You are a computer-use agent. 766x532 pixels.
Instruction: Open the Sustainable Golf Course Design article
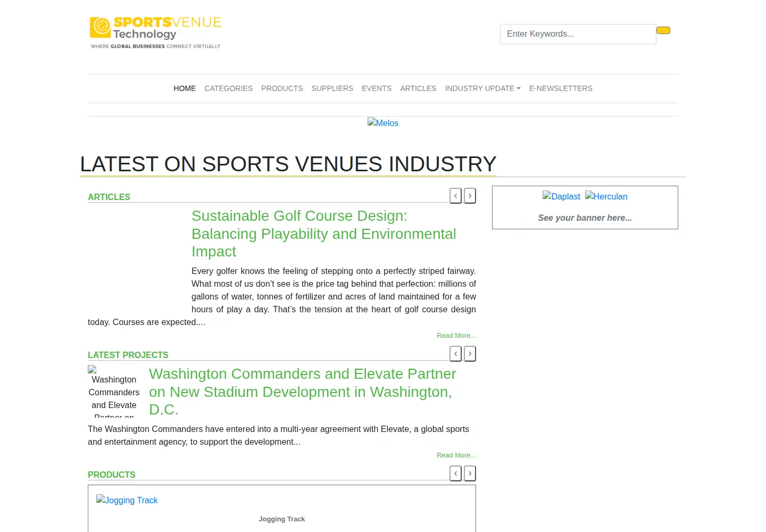(324, 234)
